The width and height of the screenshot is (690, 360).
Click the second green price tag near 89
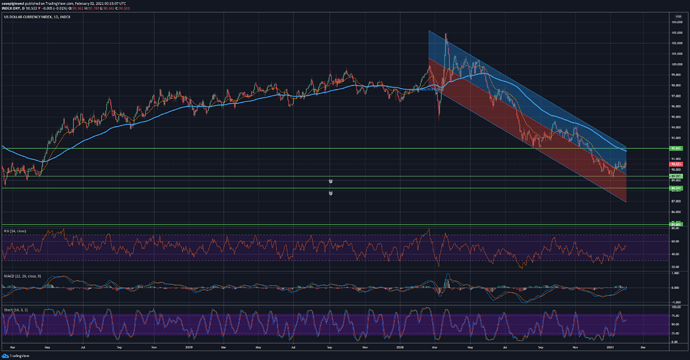point(675,176)
